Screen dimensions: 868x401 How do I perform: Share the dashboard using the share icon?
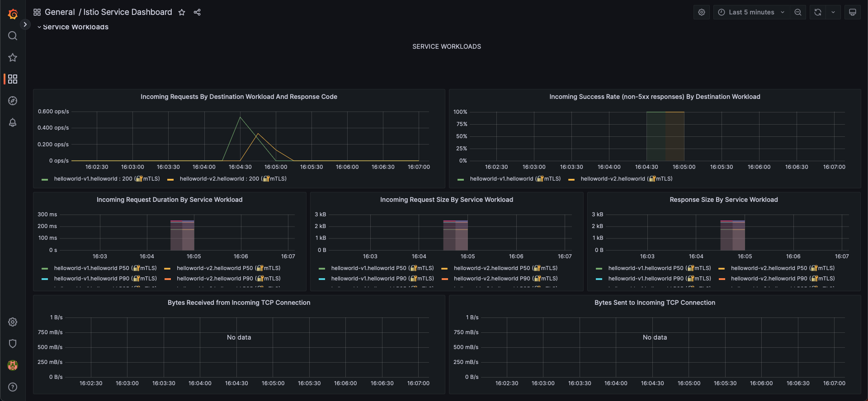click(197, 12)
